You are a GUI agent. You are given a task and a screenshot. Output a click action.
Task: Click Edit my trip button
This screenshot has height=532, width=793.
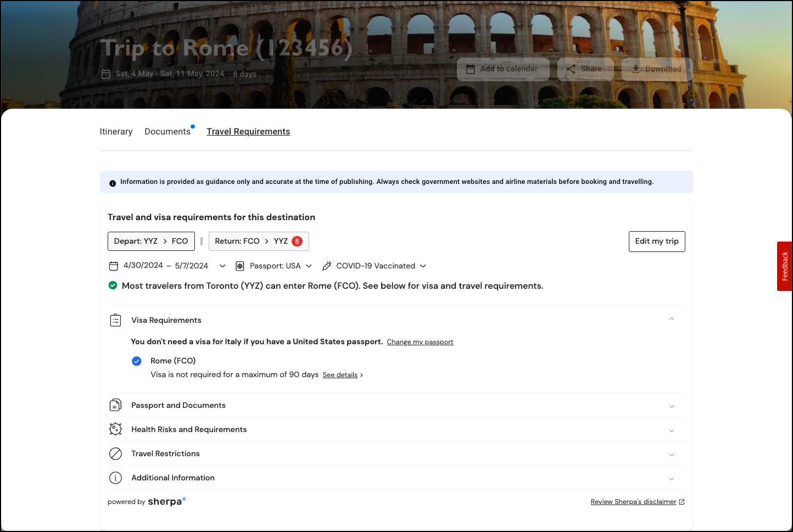[x=657, y=242]
